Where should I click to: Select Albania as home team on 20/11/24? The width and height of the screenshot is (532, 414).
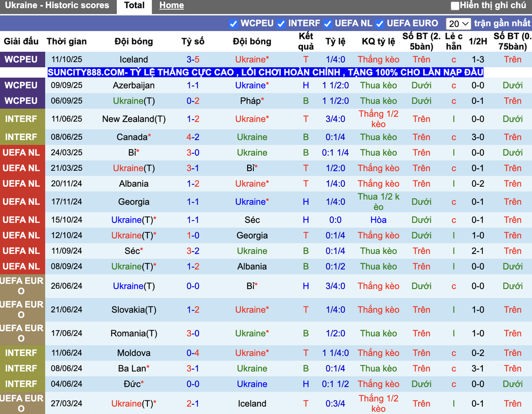[134, 184]
